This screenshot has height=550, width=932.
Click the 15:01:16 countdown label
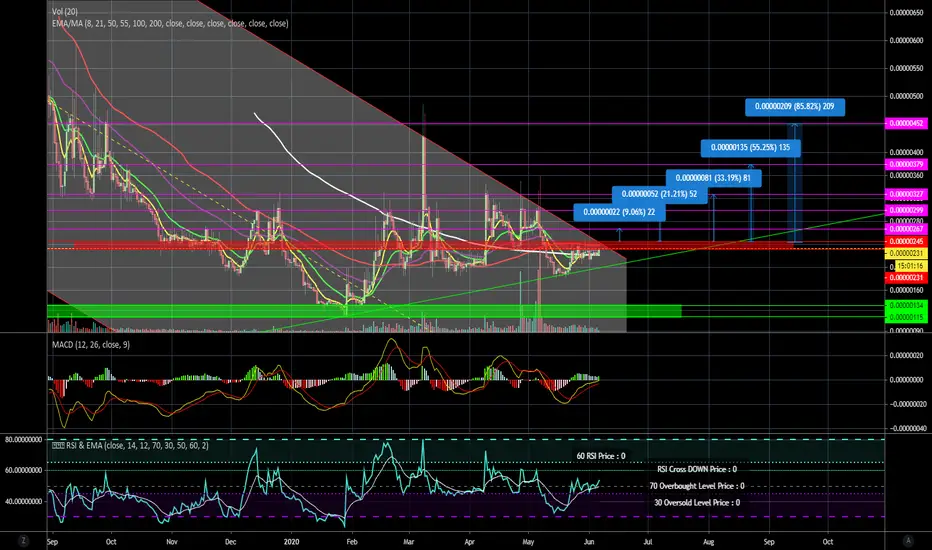click(910, 266)
